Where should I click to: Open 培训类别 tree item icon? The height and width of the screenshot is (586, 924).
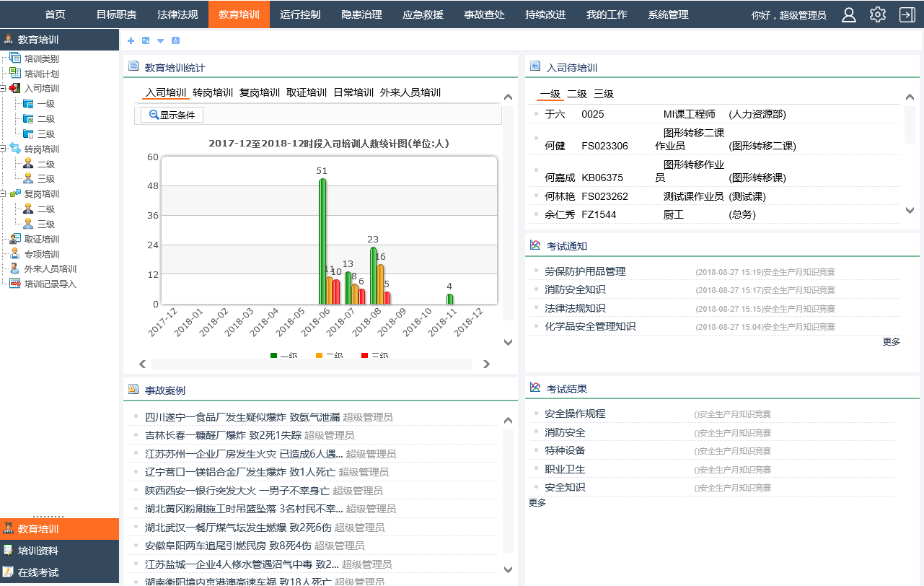point(15,58)
